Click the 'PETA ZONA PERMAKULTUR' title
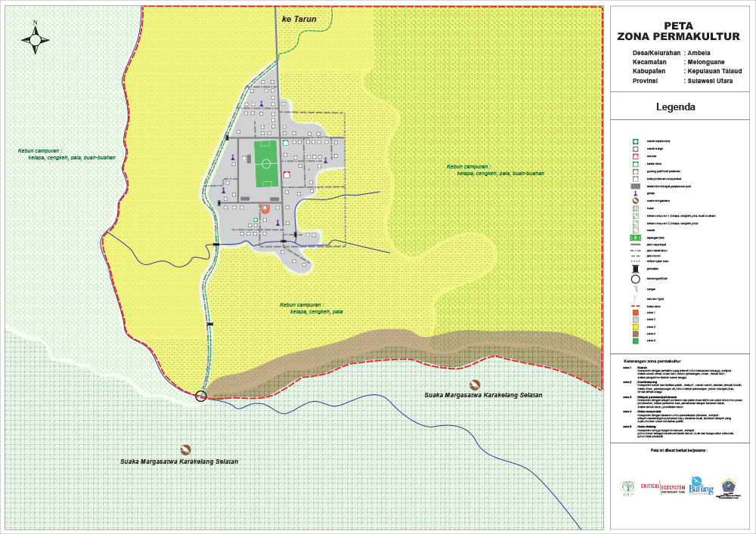 (x=678, y=30)
